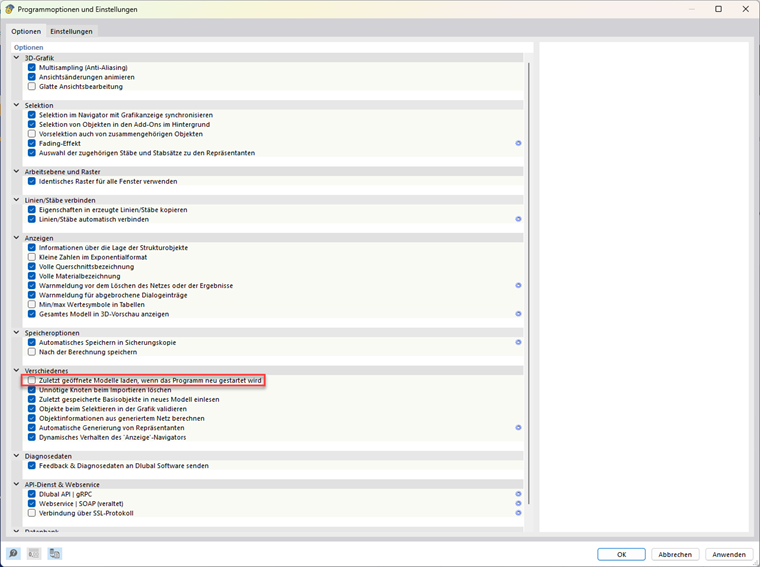Collapse API-Dienst & Webservice section
This screenshot has width=760, height=567.
(x=16, y=484)
